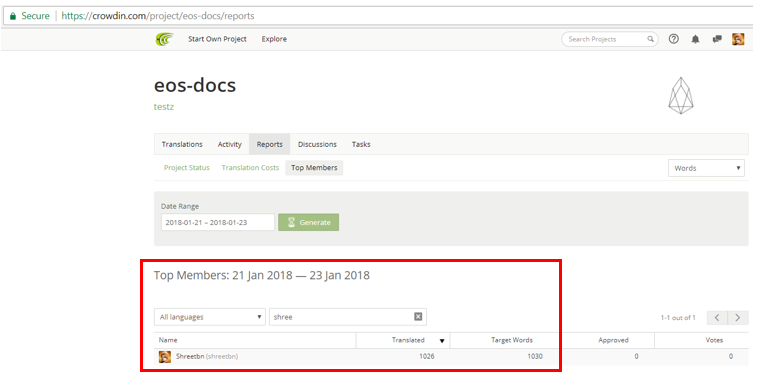Click the Explore link
Viewport: 757px width, 374px height.
(x=274, y=39)
